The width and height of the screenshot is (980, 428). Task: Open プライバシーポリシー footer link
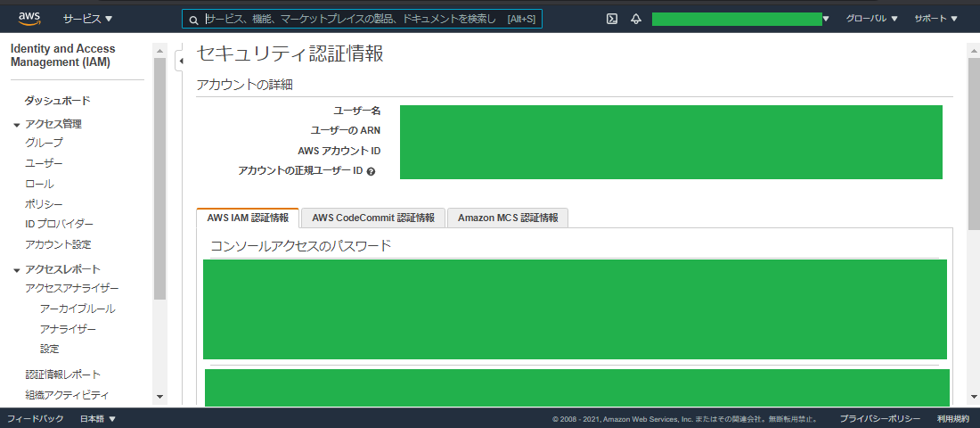[880, 418]
